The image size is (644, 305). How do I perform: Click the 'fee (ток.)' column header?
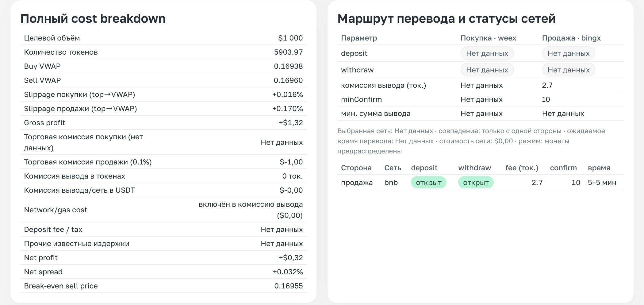pyautogui.click(x=522, y=168)
